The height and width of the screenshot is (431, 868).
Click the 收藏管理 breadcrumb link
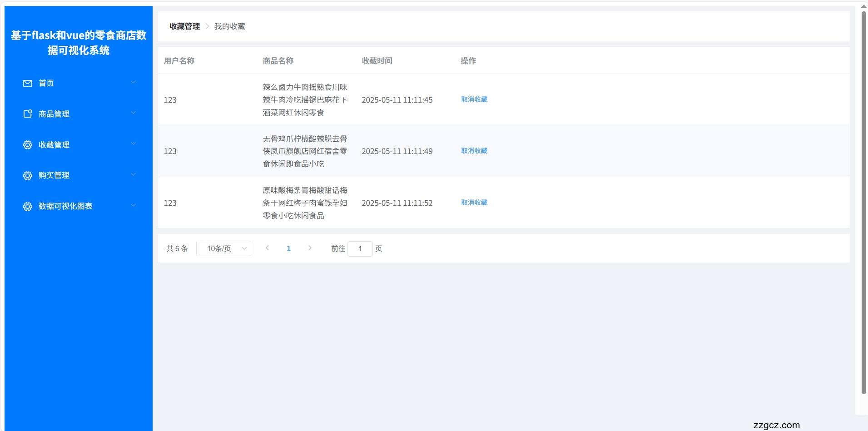click(184, 26)
